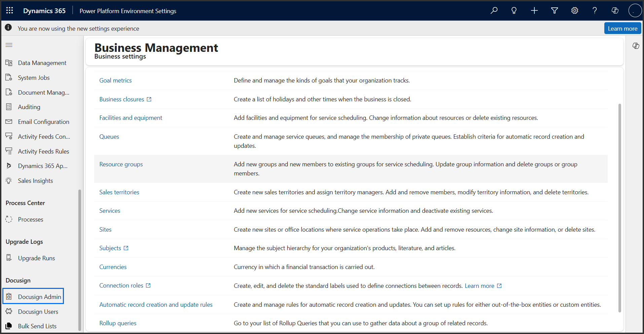Open the Settings gear in the top bar

pos(574,10)
